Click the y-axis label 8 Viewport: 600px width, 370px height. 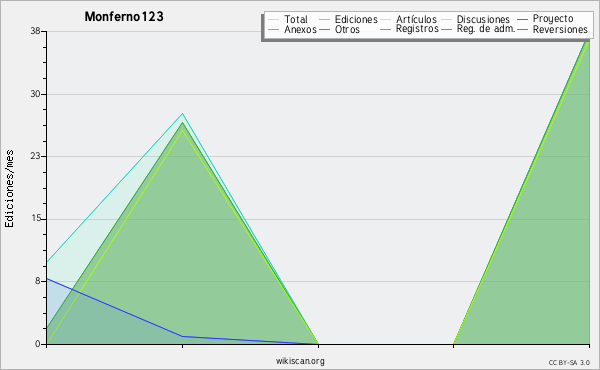point(38,281)
